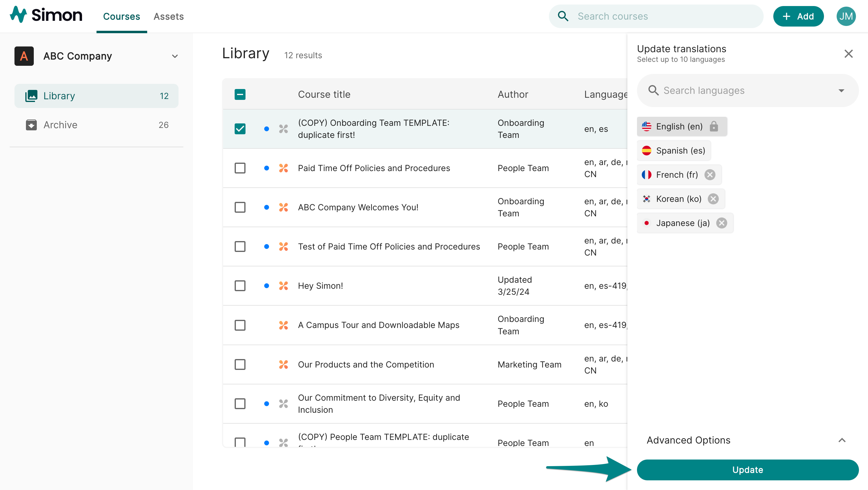Screen dimensions: 868x490
Task: Click the Add button
Action: pyautogui.click(x=798, y=16)
